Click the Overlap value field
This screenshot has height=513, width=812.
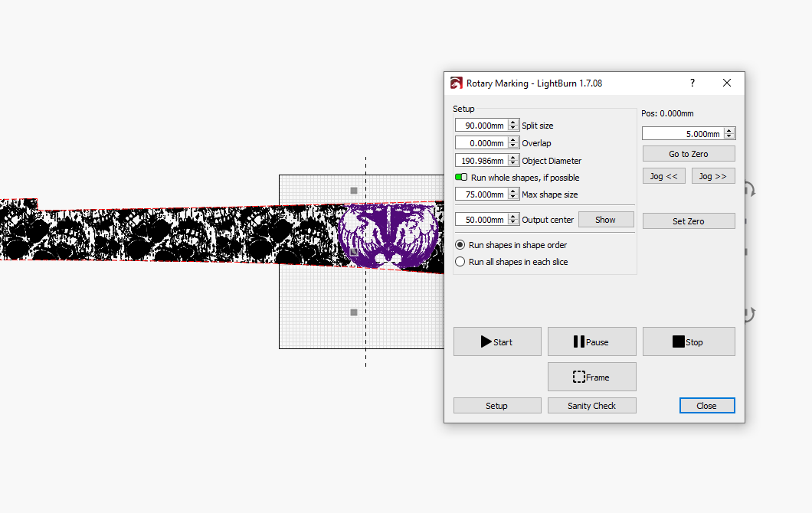(482, 143)
